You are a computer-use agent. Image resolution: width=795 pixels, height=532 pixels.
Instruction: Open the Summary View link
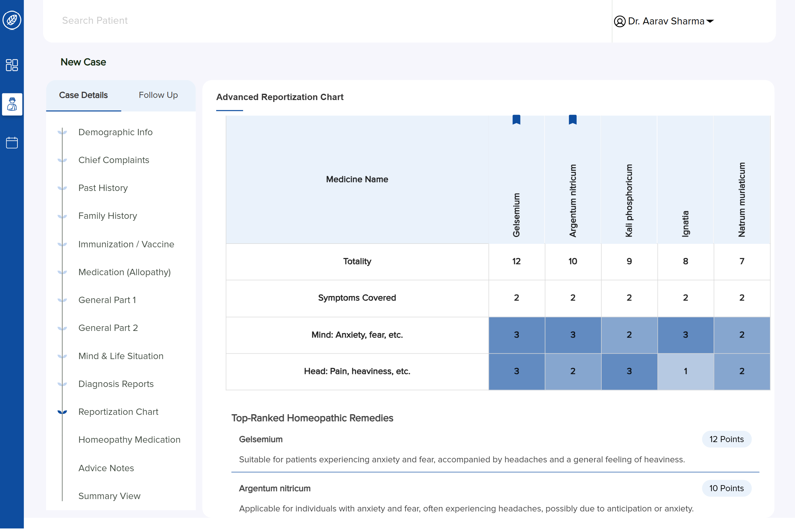(109, 496)
